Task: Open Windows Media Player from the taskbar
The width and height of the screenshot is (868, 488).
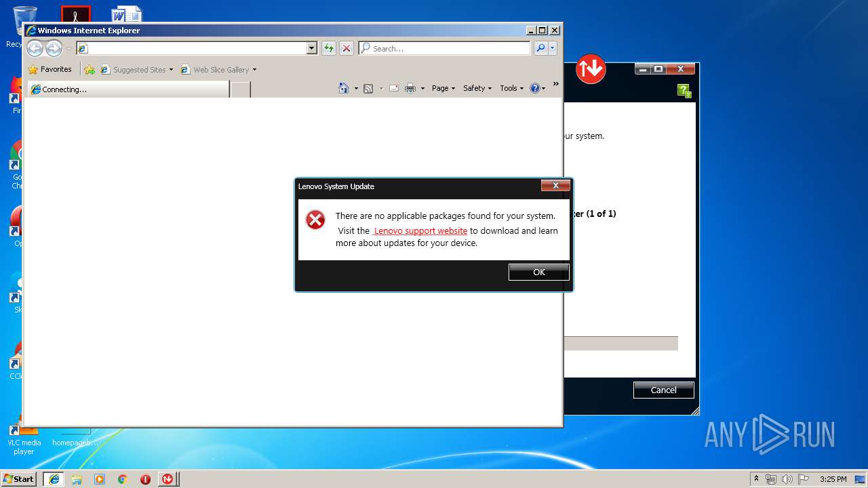Action: [x=100, y=479]
